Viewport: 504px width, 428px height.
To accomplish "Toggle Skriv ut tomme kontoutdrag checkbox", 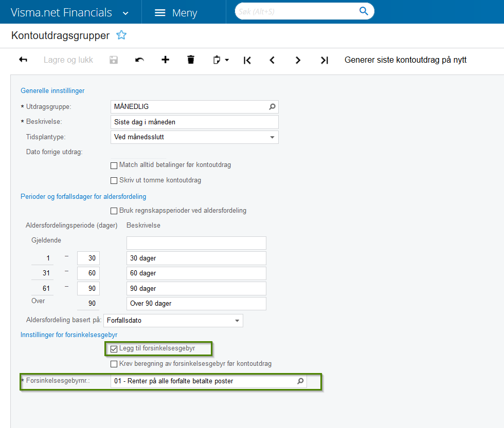I will coord(114,180).
